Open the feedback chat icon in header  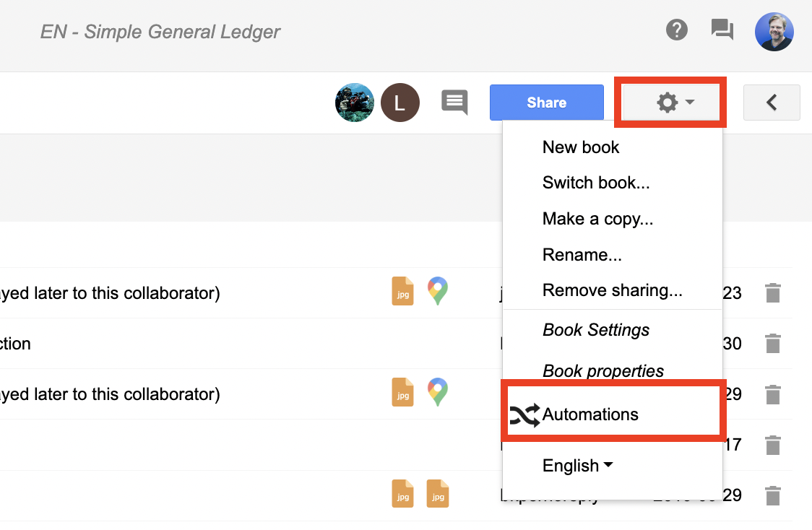pyautogui.click(x=722, y=30)
